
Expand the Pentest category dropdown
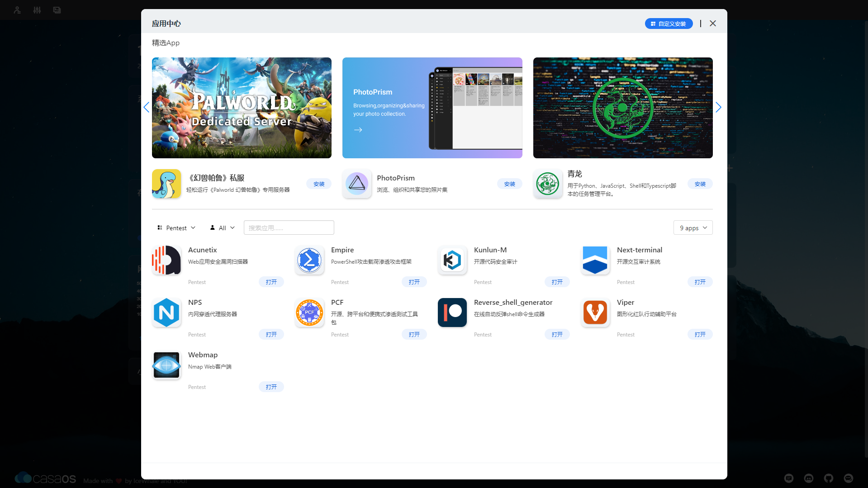[176, 228]
